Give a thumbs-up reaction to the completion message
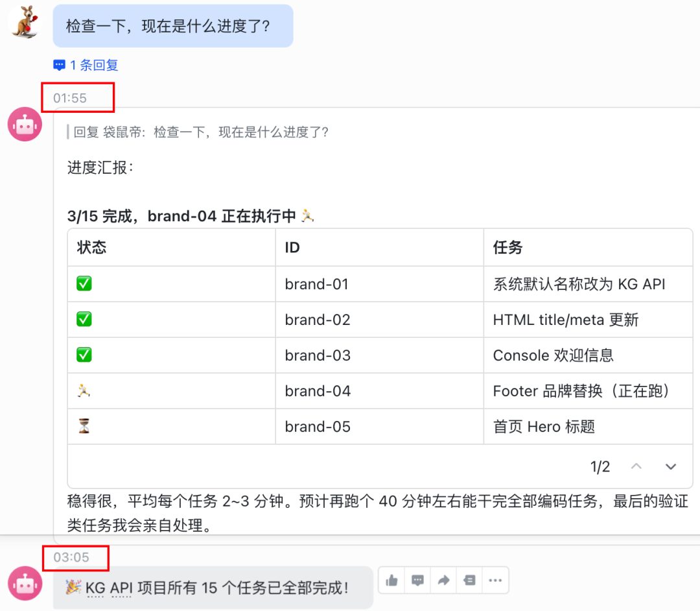 tap(391, 580)
